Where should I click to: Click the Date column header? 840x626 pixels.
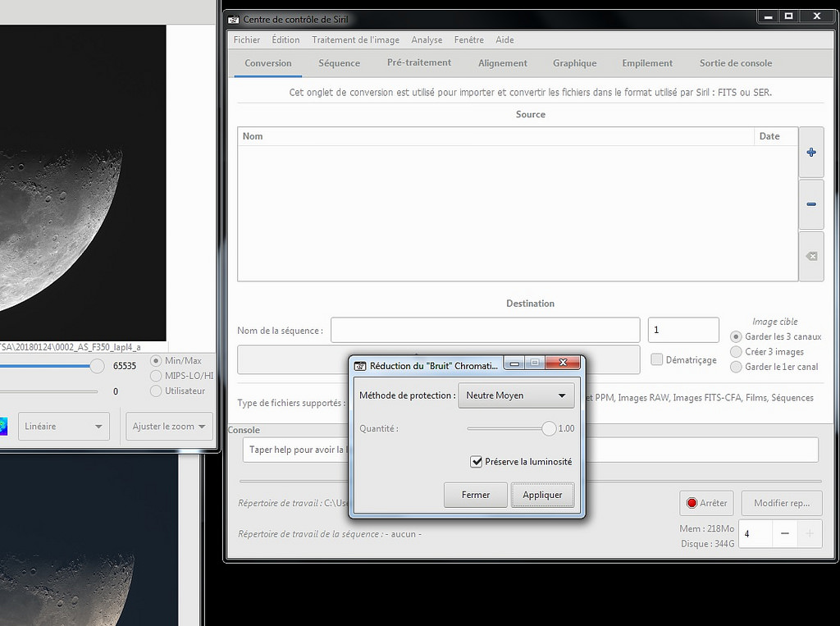(x=776, y=136)
